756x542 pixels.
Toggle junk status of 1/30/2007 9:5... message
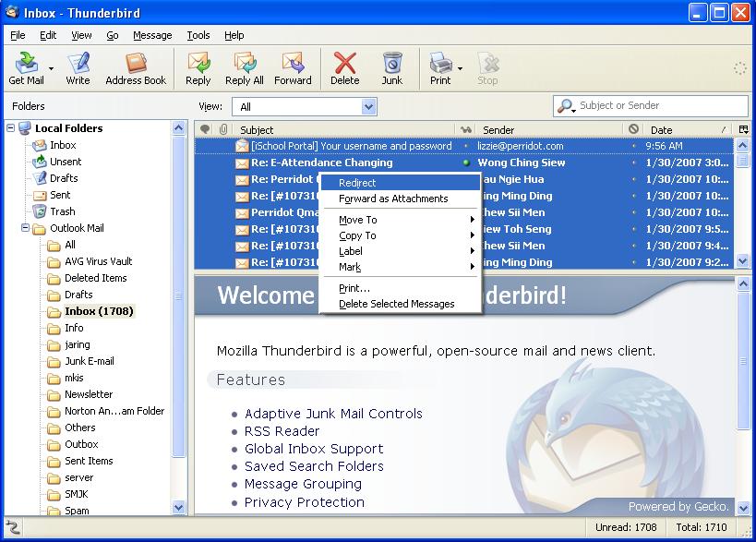(633, 229)
